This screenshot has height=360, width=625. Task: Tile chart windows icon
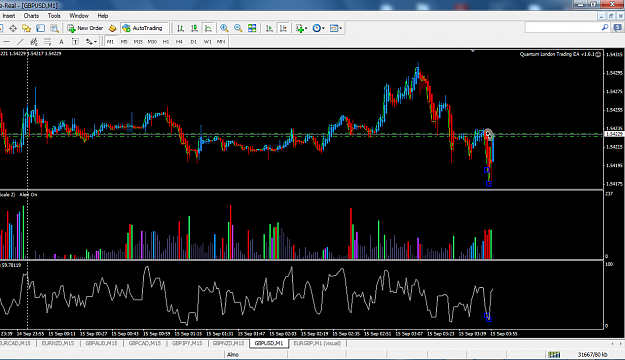point(252,28)
